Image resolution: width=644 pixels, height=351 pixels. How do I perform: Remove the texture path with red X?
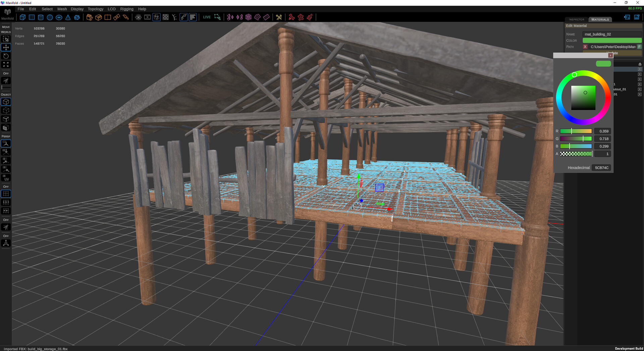pos(585,47)
